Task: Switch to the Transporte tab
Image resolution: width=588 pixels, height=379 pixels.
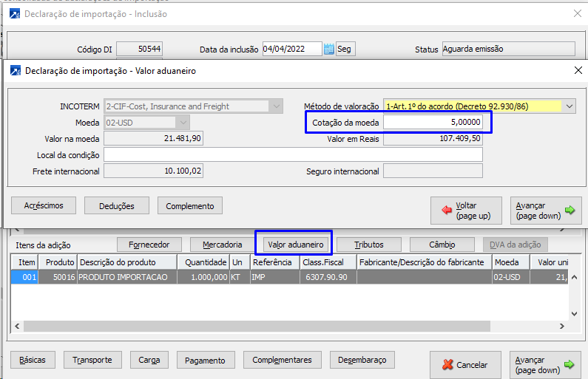Action: 92,360
